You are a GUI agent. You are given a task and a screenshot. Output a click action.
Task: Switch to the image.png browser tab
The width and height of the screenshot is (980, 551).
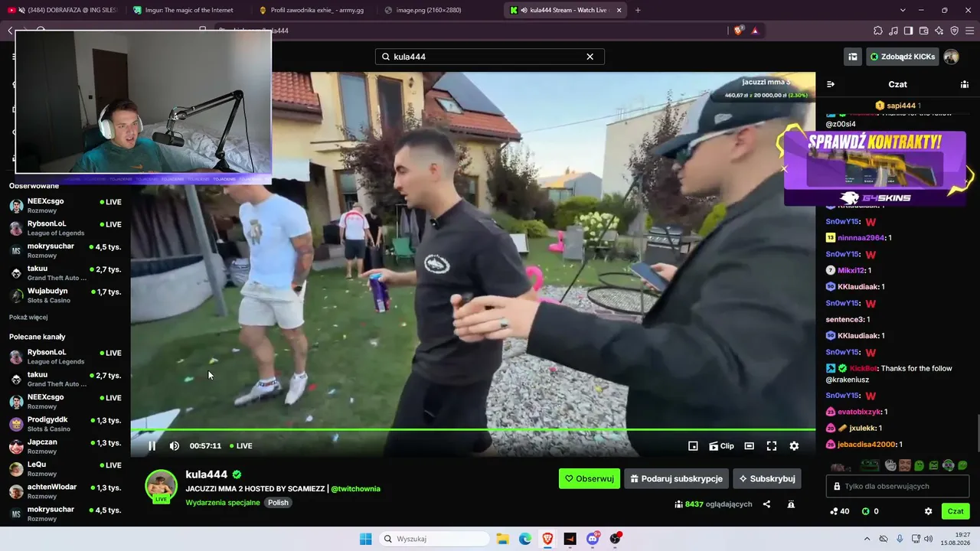tap(439, 10)
